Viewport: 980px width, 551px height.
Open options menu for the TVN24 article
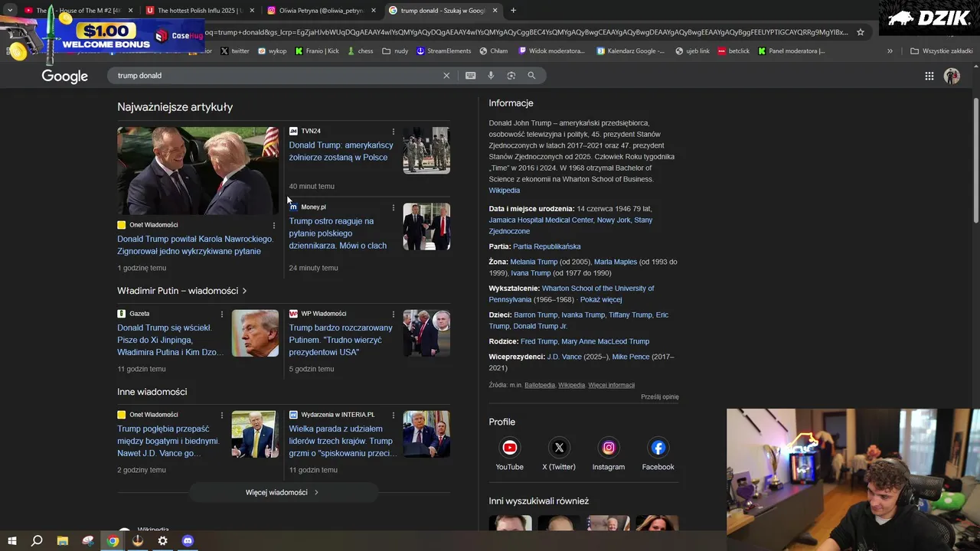394,132
